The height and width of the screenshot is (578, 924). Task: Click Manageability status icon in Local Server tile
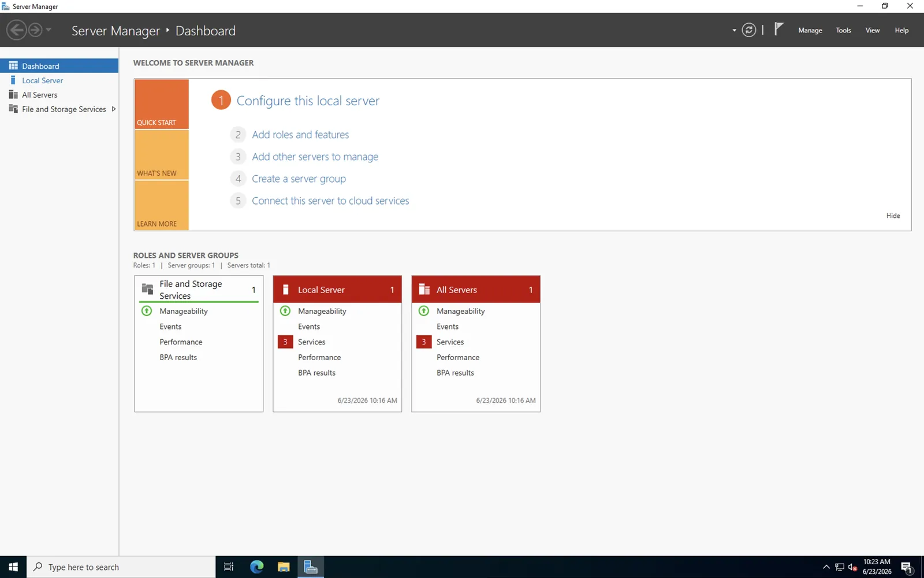click(285, 311)
